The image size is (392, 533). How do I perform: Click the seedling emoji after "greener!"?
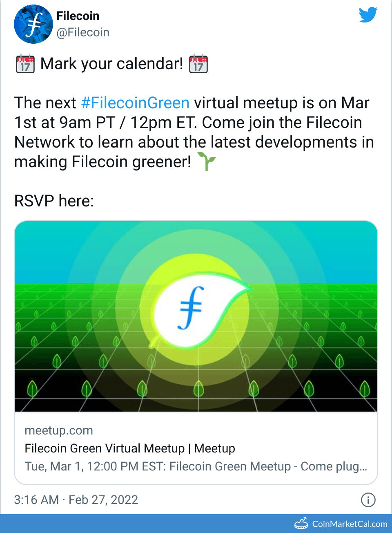coord(207,161)
